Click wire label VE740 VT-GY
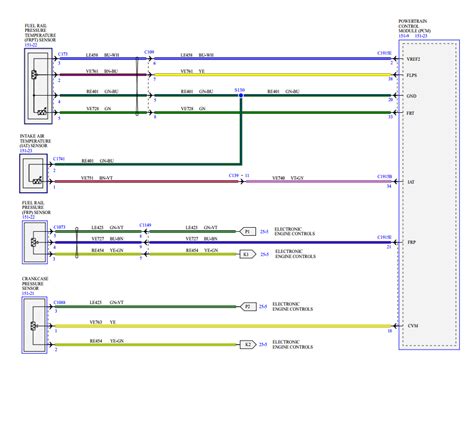 pyautogui.click(x=288, y=178)
